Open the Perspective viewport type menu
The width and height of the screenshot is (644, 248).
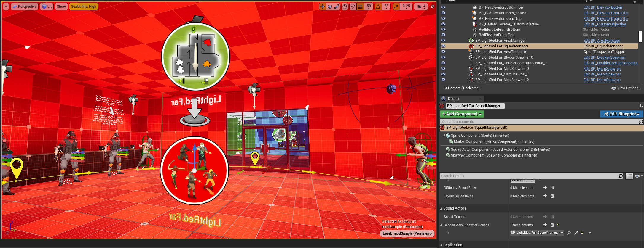[x=25, y=7]
